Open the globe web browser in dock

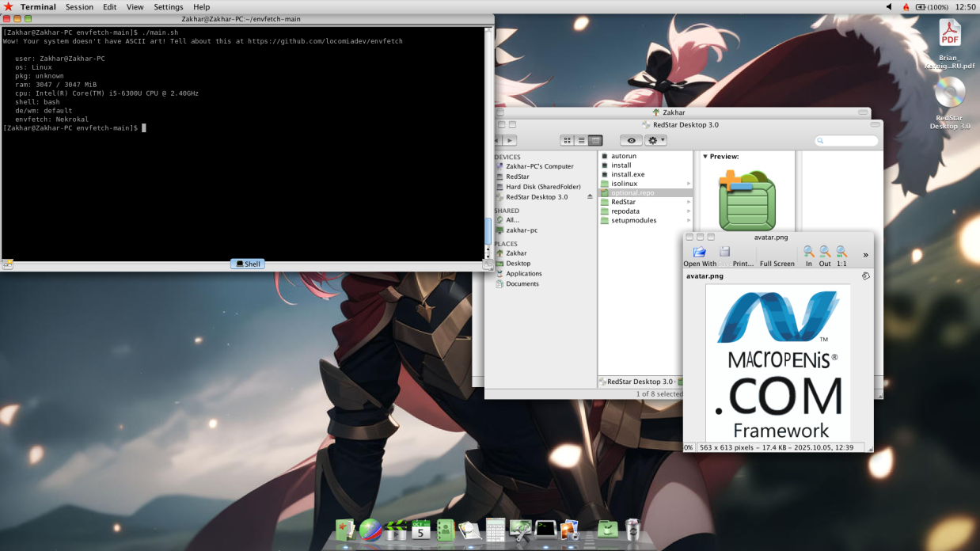point(370,530)
